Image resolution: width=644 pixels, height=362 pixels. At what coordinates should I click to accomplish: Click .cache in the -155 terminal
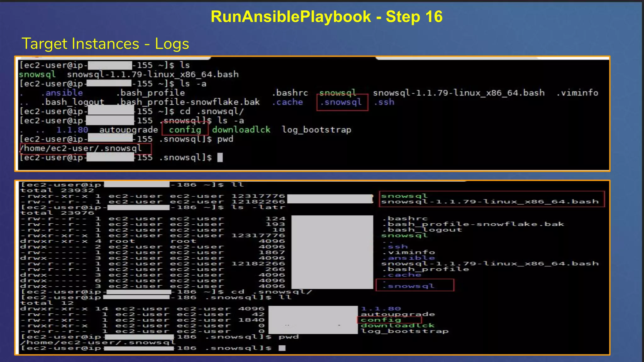(287, 102)
